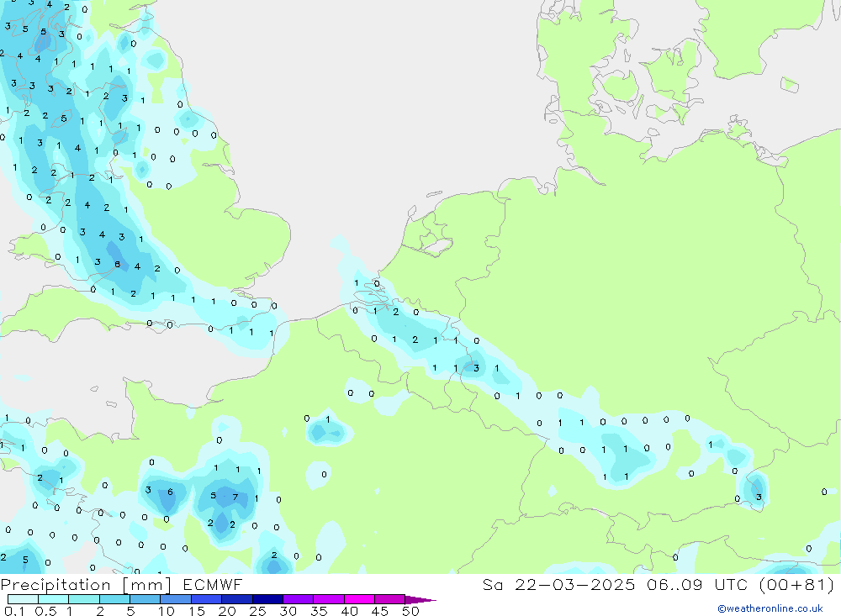Click the 'Sa 22-03-2025' date text

click(x=558, y=584)
